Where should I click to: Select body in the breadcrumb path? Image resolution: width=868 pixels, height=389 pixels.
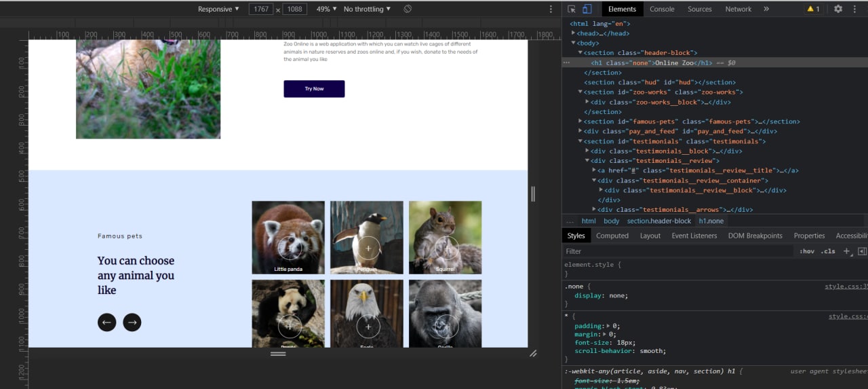[x=612, y=221]
